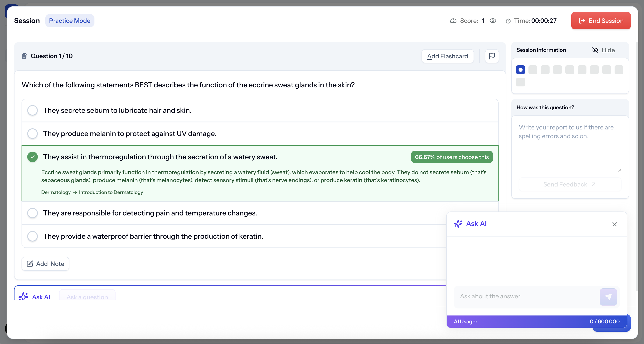Click the crossed-eye hide icon
Image resolution: width=644 pixels, height=344 pixels.
tap(595, 50)
